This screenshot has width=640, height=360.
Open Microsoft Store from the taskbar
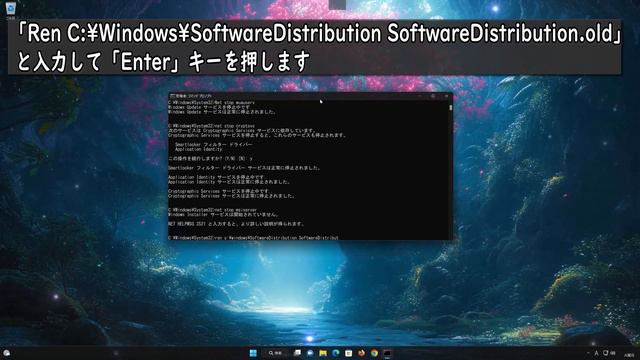click(x=349, y=353)
